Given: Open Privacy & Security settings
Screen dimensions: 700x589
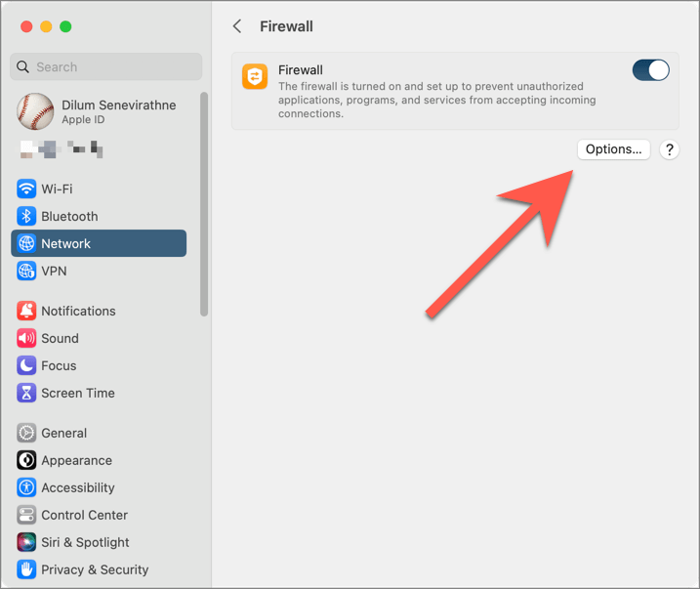Looking at the screenshot, I should tap(95, 569).
